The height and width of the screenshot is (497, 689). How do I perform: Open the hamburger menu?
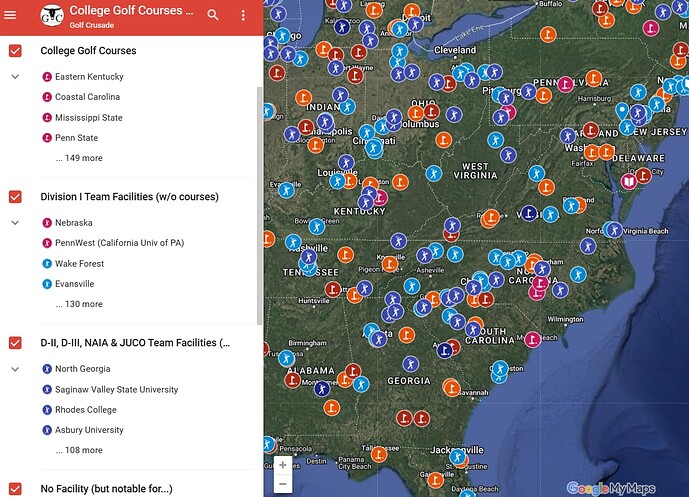(10, 15)
